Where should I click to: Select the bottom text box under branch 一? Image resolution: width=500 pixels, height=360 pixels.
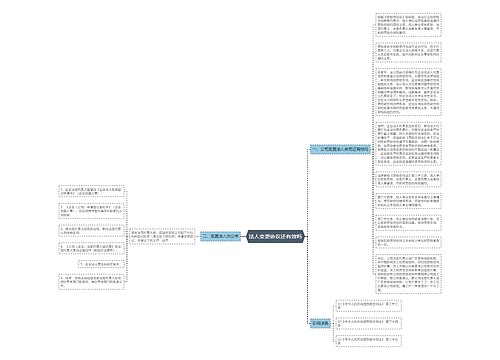tap(408, 274)
